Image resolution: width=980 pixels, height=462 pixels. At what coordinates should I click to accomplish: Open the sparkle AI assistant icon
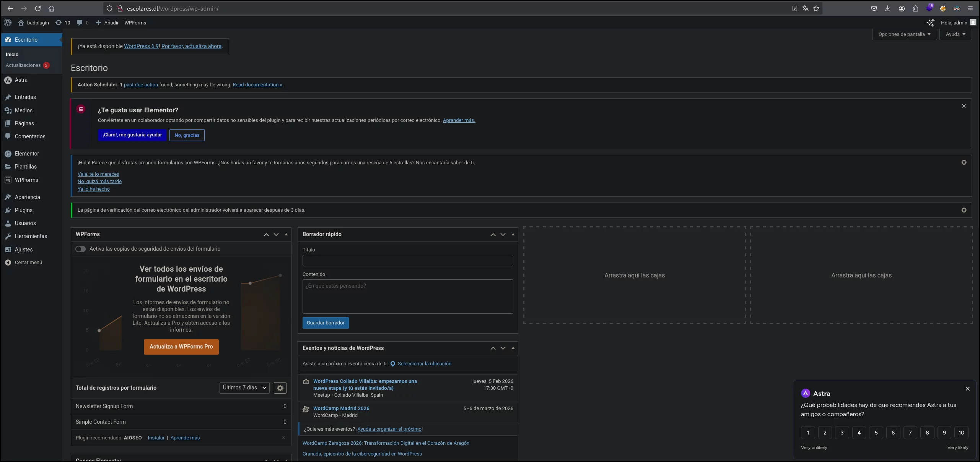tap(930, 23)
